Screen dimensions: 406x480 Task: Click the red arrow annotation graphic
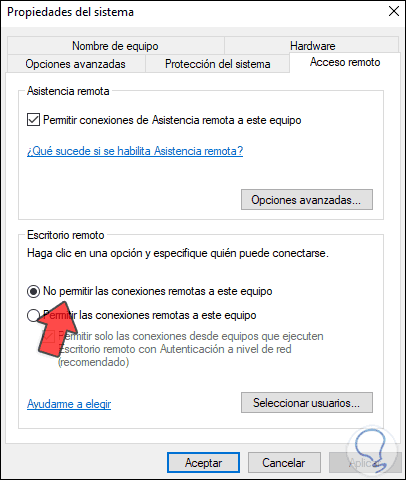[57, 327]
